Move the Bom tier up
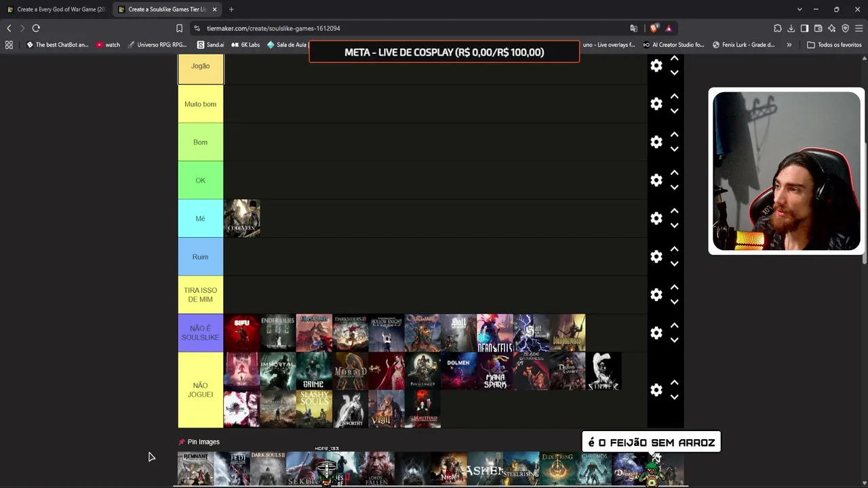This screenshot has width=868, height=488. tap(674, 134)
